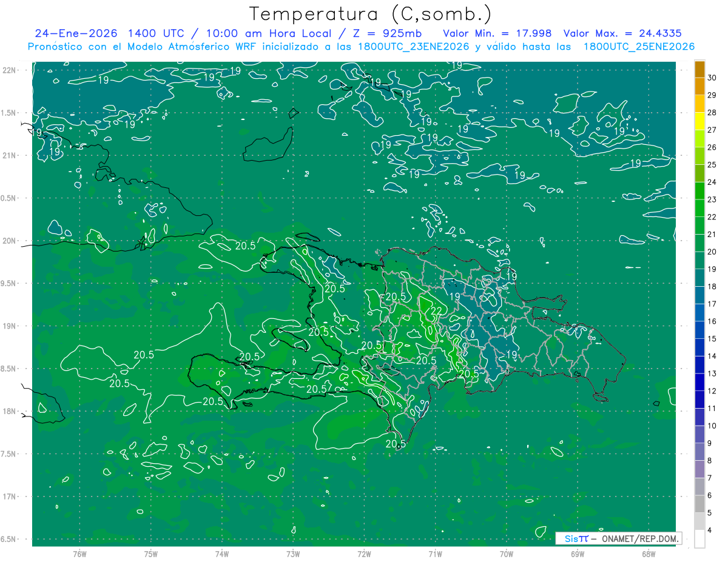Click the dark blue swatch between 12 and 13
728x562 pixels.
pyautogui.click(x=699, y=383)
